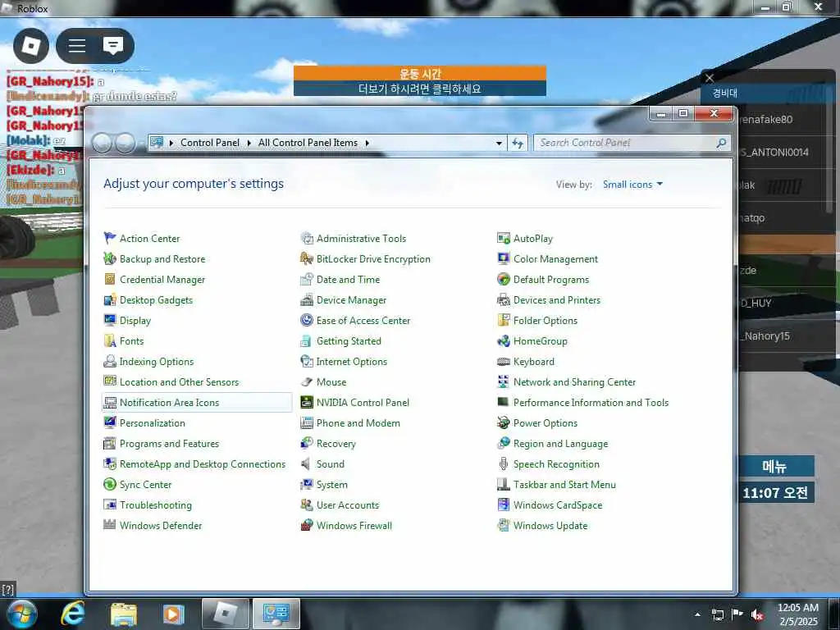Expand the address bar history dropdown arrow
This screenshot has height=630, width=840.
coord(499,143)
